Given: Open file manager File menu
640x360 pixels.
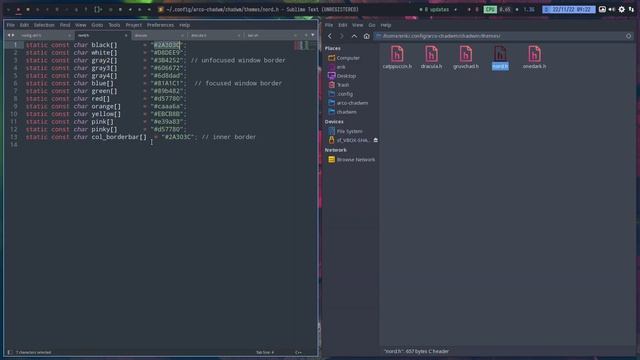Looking at the screenshot, I should (329, 25).
